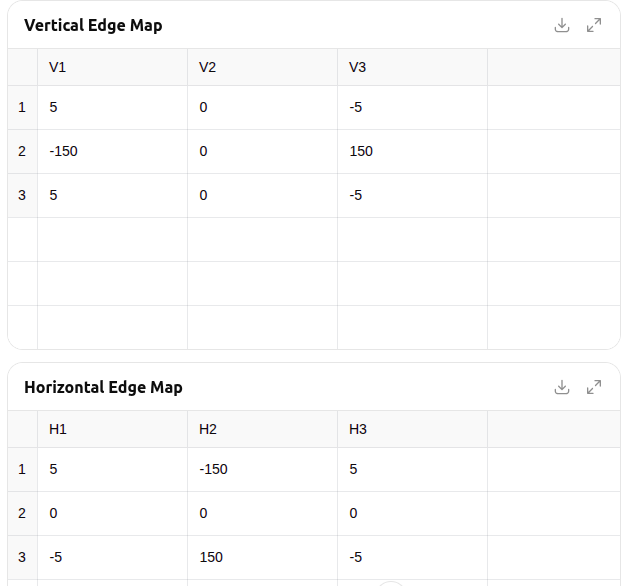Select the H3 column header
The width and height of the screenshot is (626, 586).
click(412, 429)
